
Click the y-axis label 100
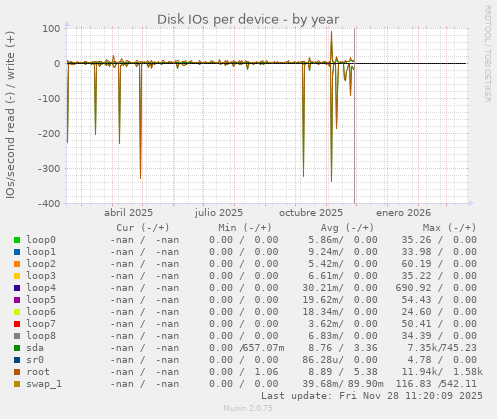pyautogui.click(x=51, y=28)
